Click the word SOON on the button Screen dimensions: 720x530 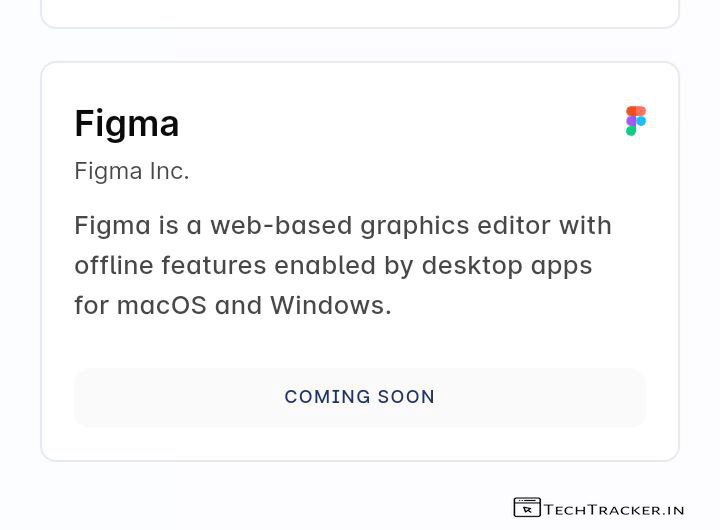pyautogui.click(x=406, y=397)
